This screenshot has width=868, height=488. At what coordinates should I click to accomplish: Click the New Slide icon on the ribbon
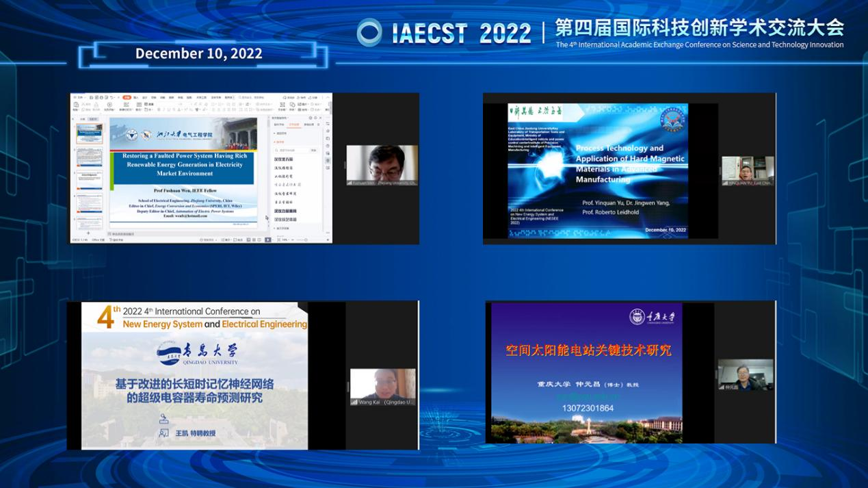click(126, 106)
